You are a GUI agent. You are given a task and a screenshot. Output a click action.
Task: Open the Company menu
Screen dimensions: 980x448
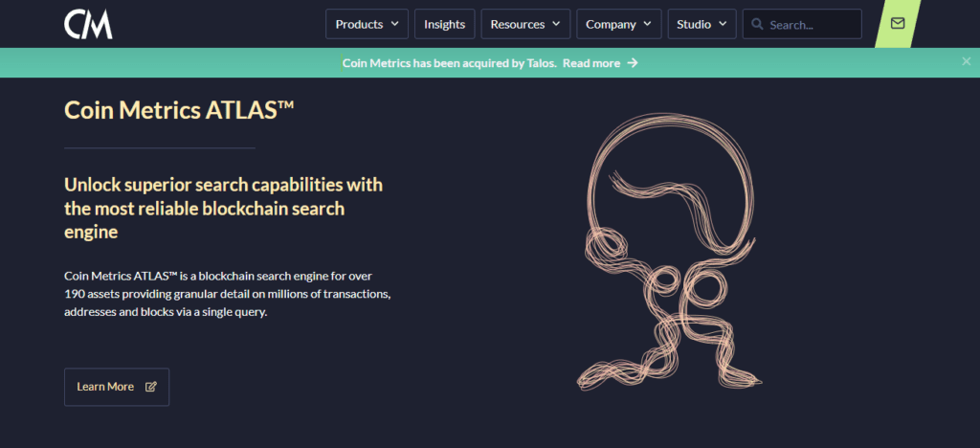(x=611, y=24)
